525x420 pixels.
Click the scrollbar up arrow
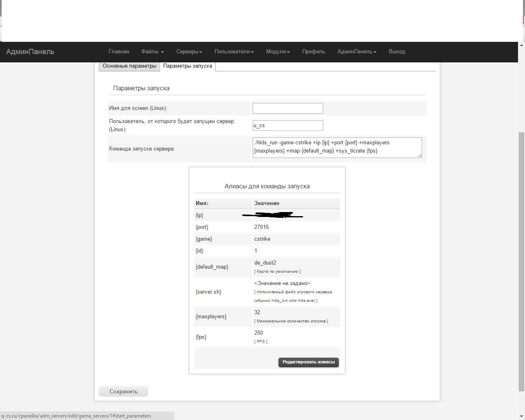(521, 45)
